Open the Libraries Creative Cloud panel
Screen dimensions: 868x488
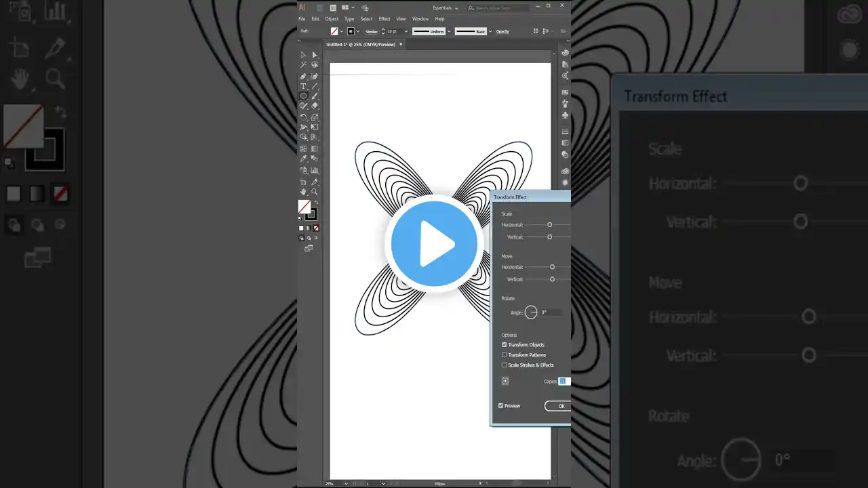point(565,171)
